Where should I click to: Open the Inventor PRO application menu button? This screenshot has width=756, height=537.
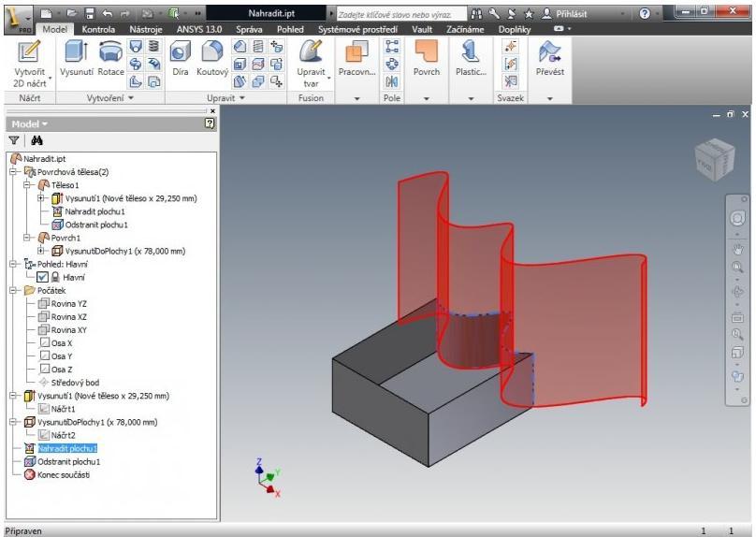click(19, 20)
